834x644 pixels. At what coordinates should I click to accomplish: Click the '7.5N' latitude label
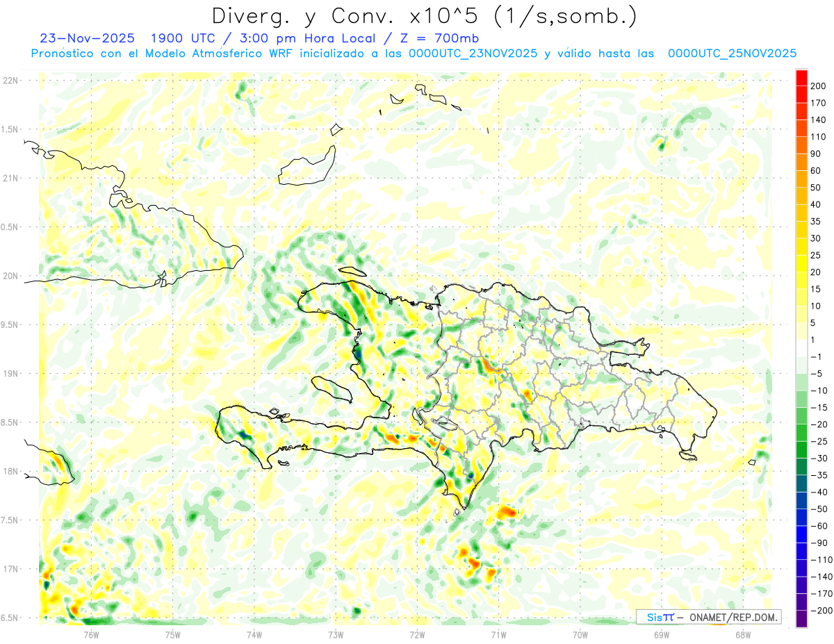pos(10,520)
